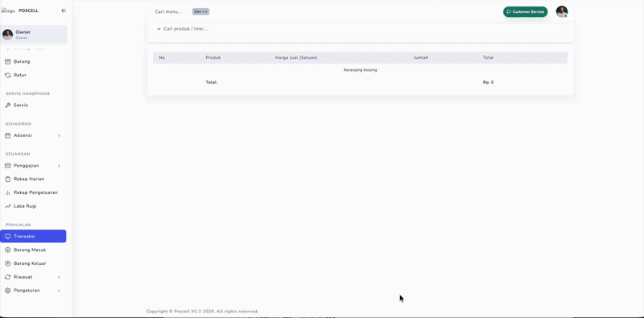Click the Penggajian card icon
This screenshot has width=644, height=318.
(7, 166)
